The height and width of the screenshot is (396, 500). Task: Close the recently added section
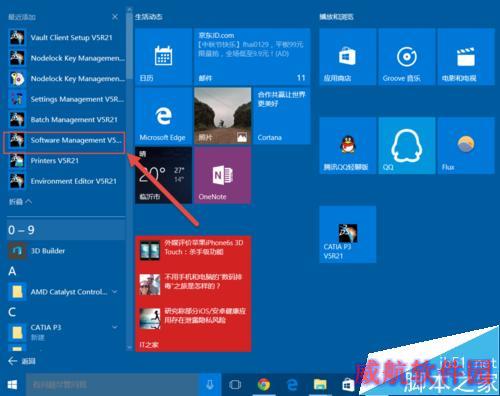(x=115, y=17)
